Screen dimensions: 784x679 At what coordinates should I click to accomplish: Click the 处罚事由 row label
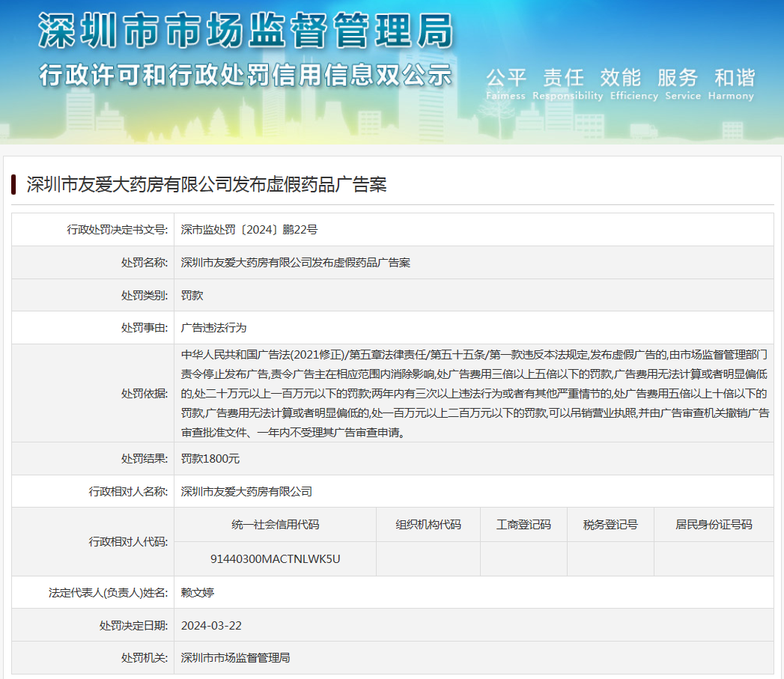click(x=145, y=327)
